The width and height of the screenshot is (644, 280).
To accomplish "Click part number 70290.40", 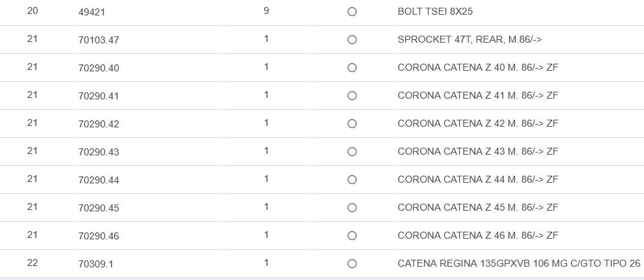I will coord(99,68).
